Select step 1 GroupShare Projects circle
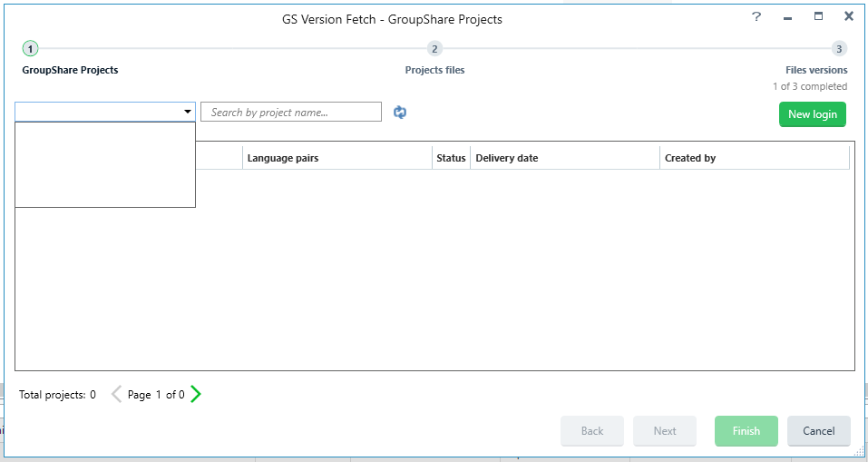This screenshot has width=868, height=462. tap(30, 49)
